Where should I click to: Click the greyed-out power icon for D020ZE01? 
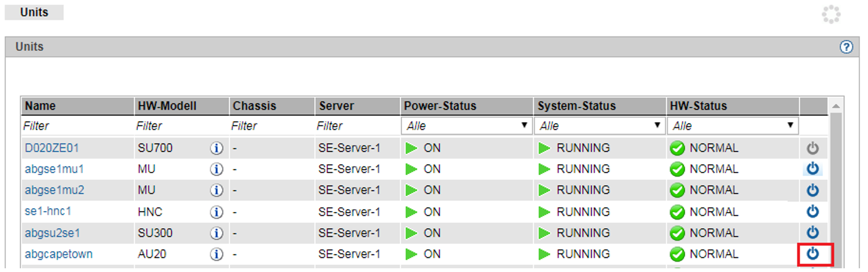[813, 148]
